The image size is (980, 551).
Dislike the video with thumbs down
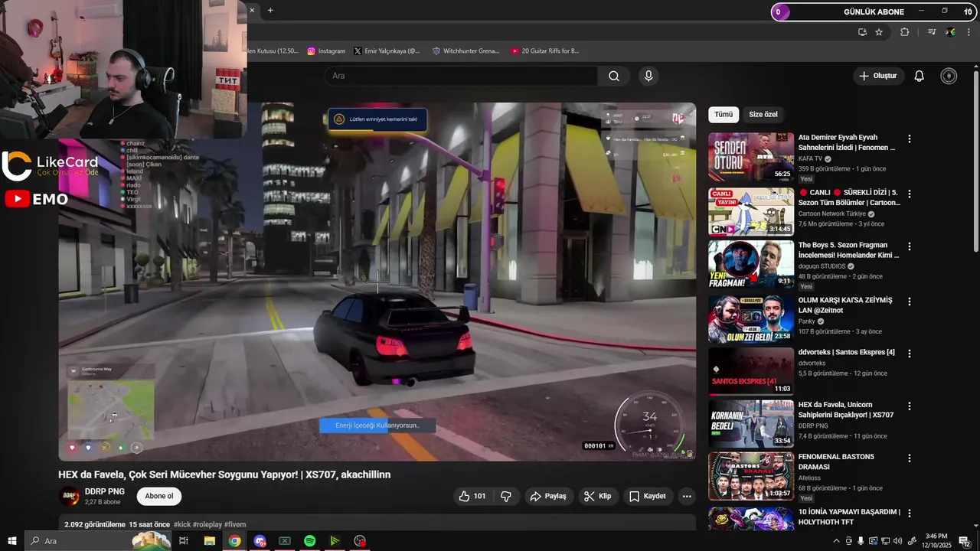pyautogui.click(x=506, y=496)
